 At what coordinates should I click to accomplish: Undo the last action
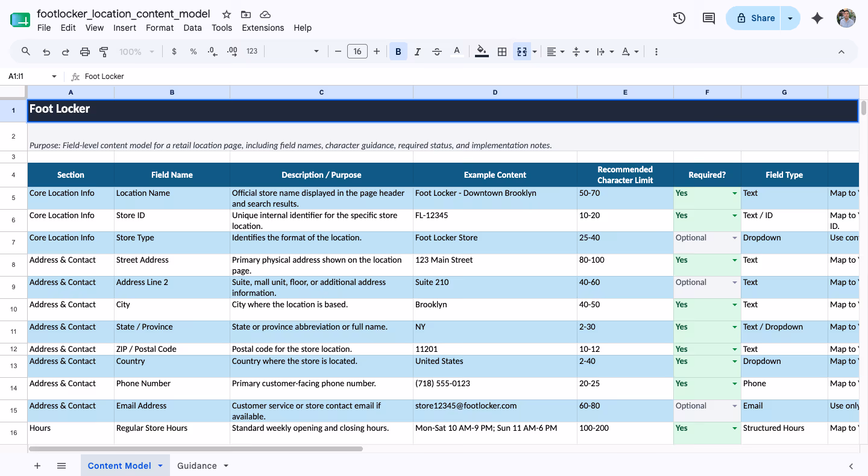pyautogui.click(x=46, y=52)
